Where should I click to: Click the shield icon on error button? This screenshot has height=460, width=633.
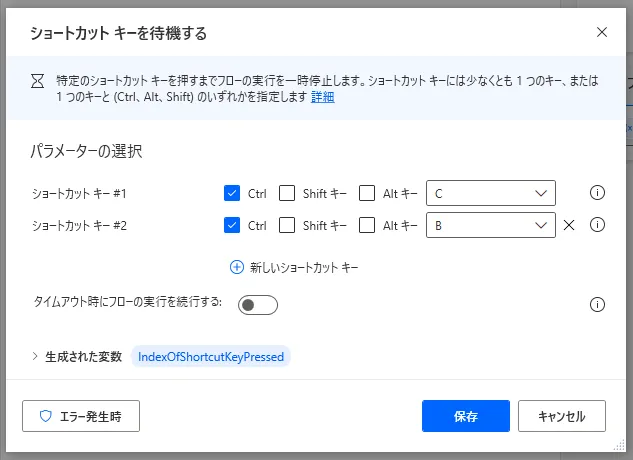tap(46, 416)
